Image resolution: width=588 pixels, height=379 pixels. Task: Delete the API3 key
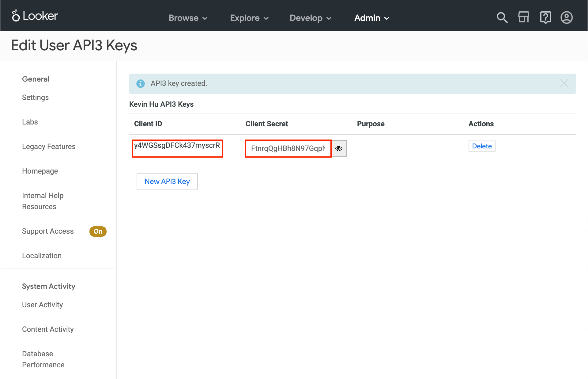pyautogui.click(x=482, y=146)
